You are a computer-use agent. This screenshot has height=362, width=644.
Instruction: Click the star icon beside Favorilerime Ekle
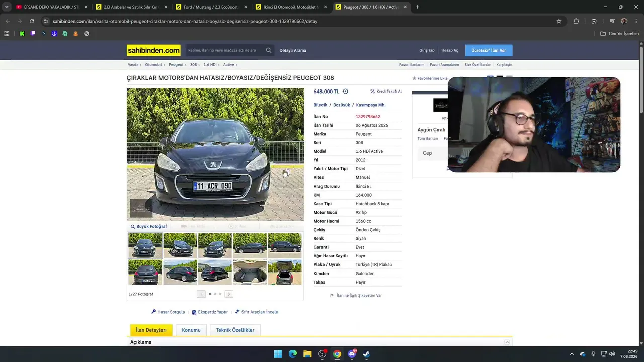click(x=414, y=78)
